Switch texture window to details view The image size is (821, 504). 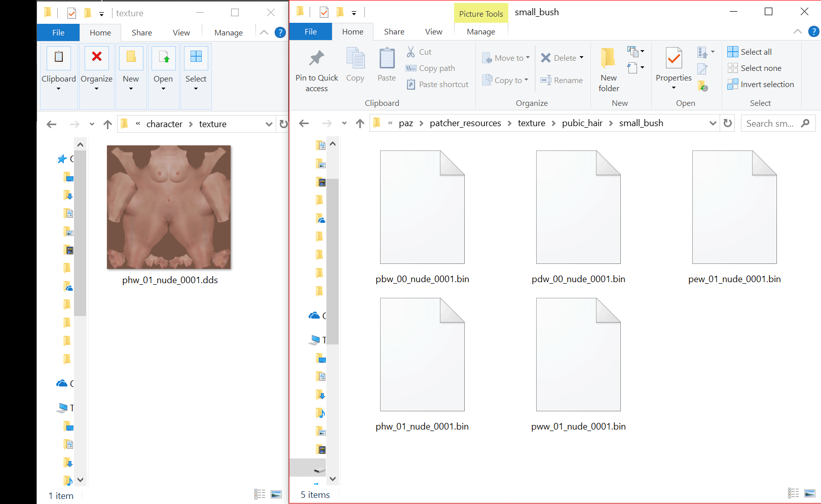tap(260, 494)
